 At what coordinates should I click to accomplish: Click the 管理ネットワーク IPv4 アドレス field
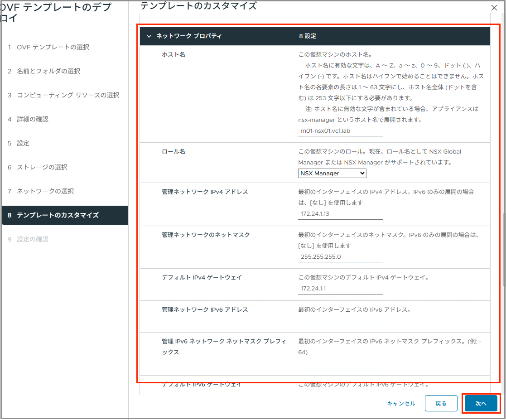[341, 214]
